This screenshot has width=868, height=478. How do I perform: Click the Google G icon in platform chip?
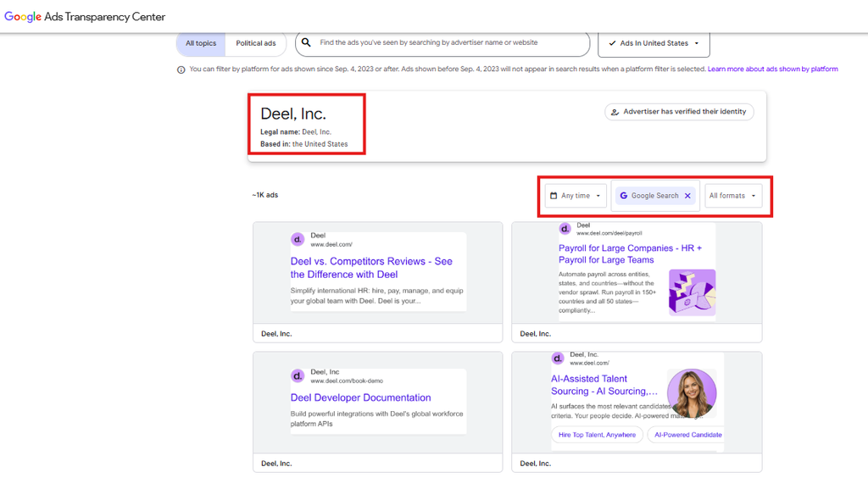tap(623, 196)
